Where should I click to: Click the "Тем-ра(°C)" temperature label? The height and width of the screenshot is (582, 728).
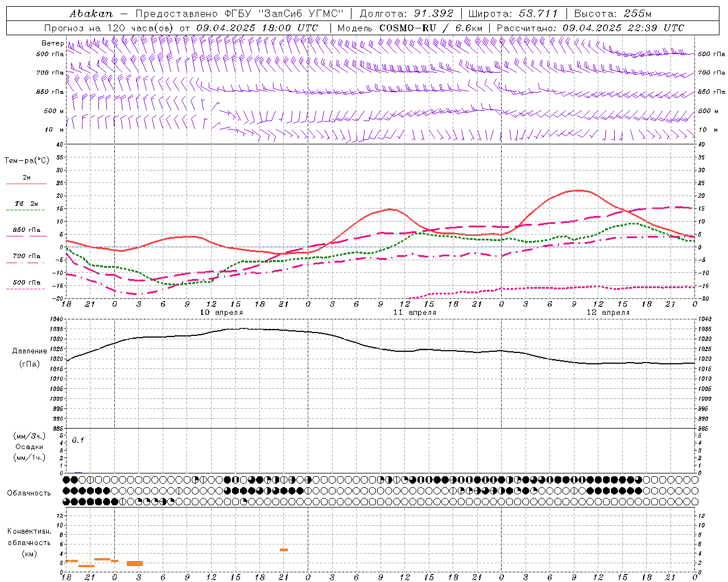point(27,161)
